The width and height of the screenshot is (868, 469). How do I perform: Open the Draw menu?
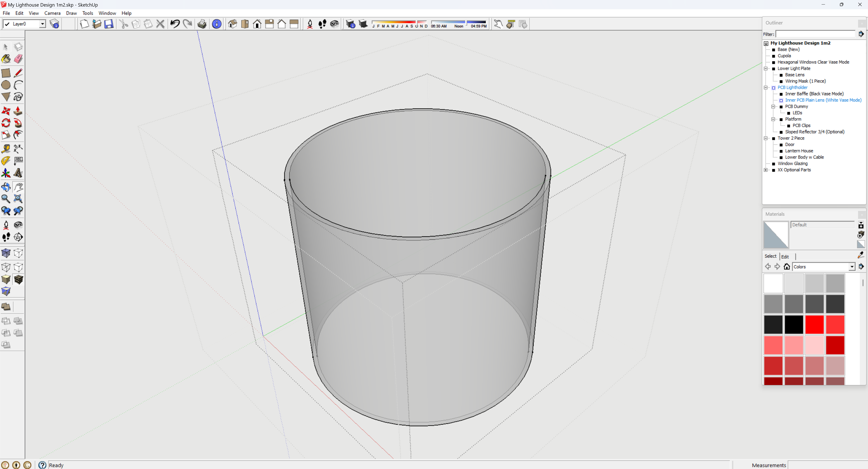point(71,13)
